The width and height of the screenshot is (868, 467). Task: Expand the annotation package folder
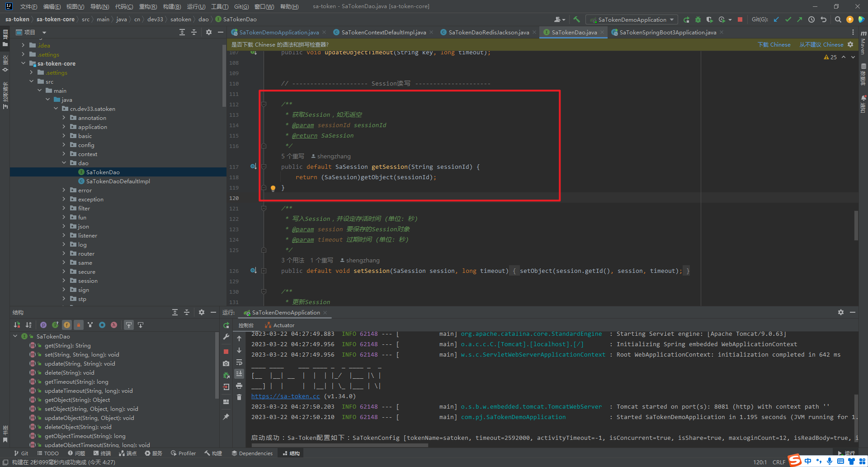pos(64,118)
